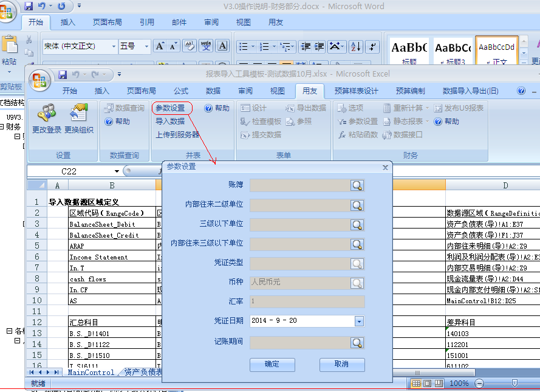Switch to Excel 预算样表设计 tab
Viewport: 540px width, 392px height.
[x=357, y=91]
